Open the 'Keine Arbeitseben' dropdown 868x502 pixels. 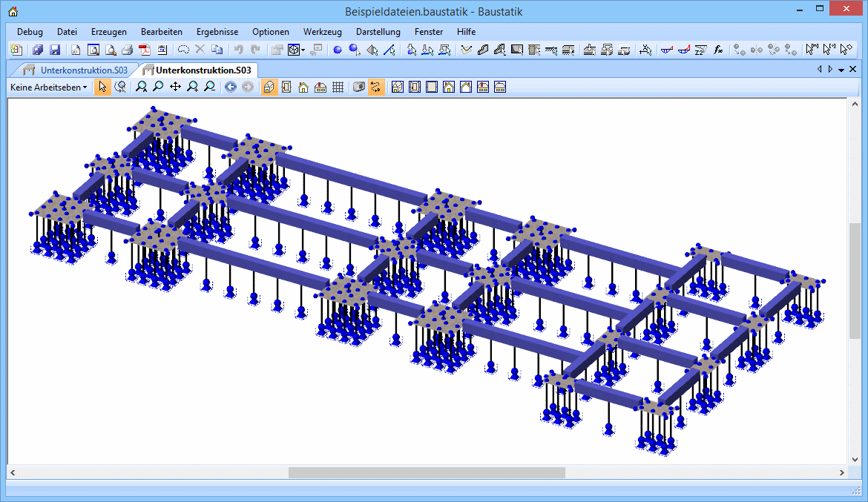(48, 87)
